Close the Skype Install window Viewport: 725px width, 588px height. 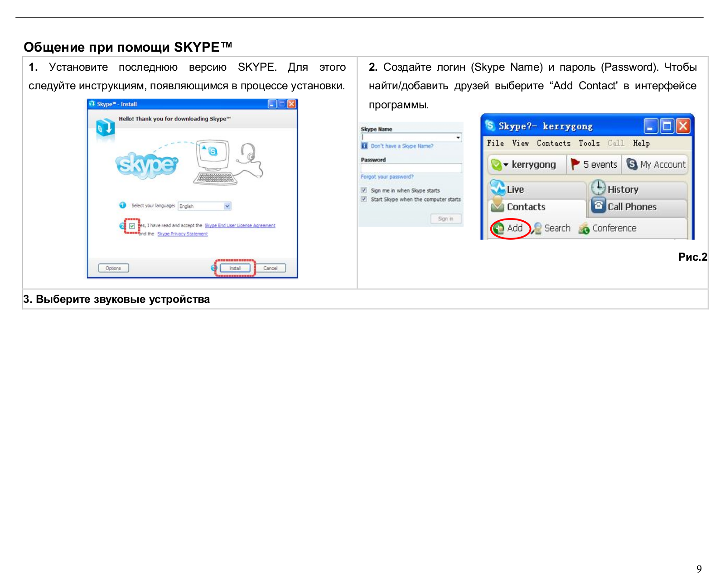[292, 104]
